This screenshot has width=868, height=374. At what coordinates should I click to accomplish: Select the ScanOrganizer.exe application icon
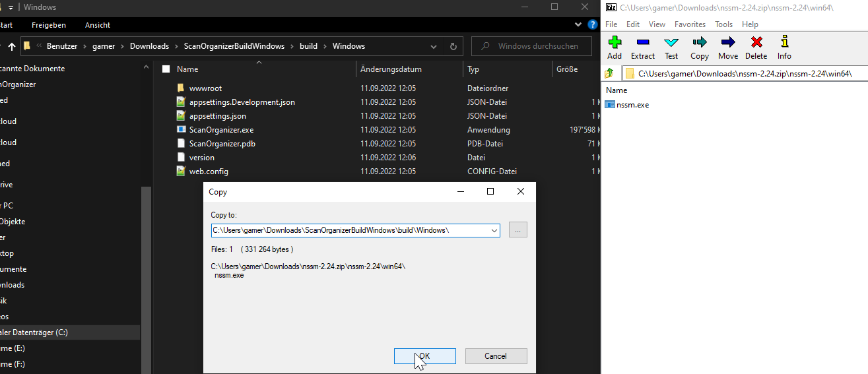pos(181,130)
